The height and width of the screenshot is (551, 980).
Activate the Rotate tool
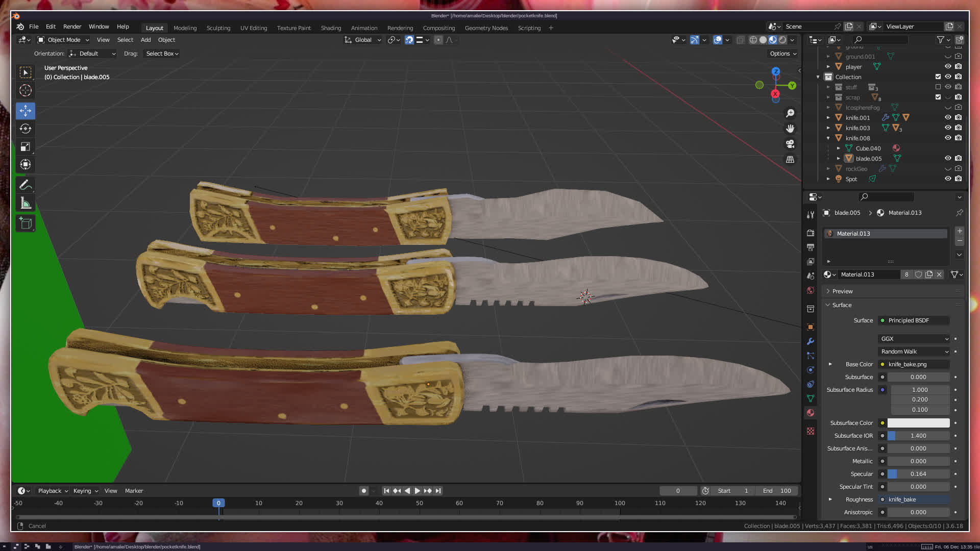tap(25, 129)
